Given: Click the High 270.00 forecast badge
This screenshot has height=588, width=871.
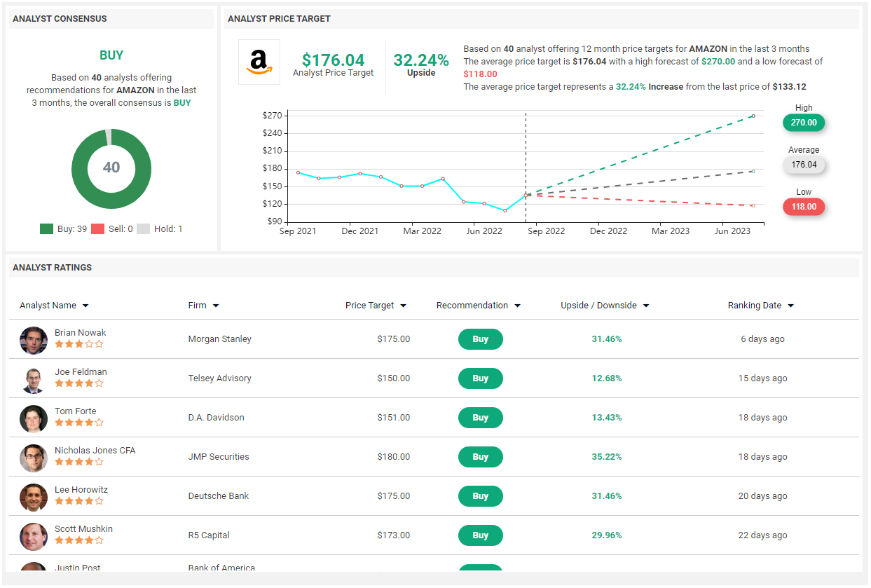Looking at the screenshot, I should point(804,123).
